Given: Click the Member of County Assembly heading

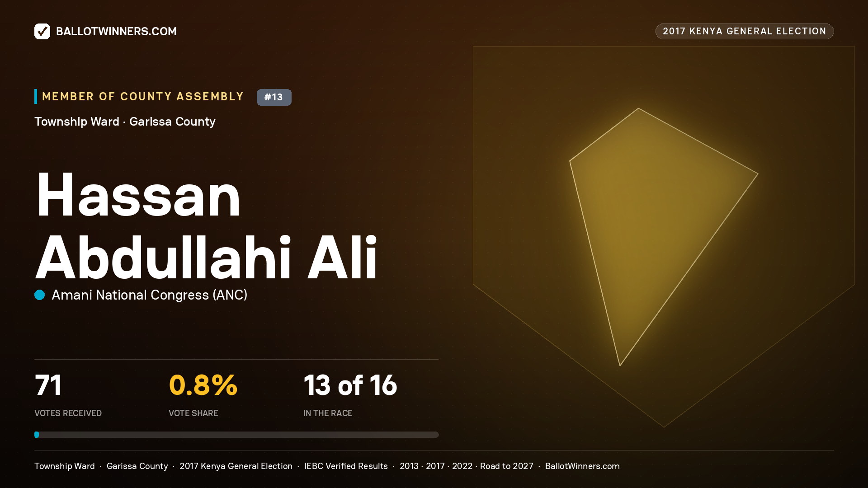Looking at the screenshot, I should coord(143,97).
